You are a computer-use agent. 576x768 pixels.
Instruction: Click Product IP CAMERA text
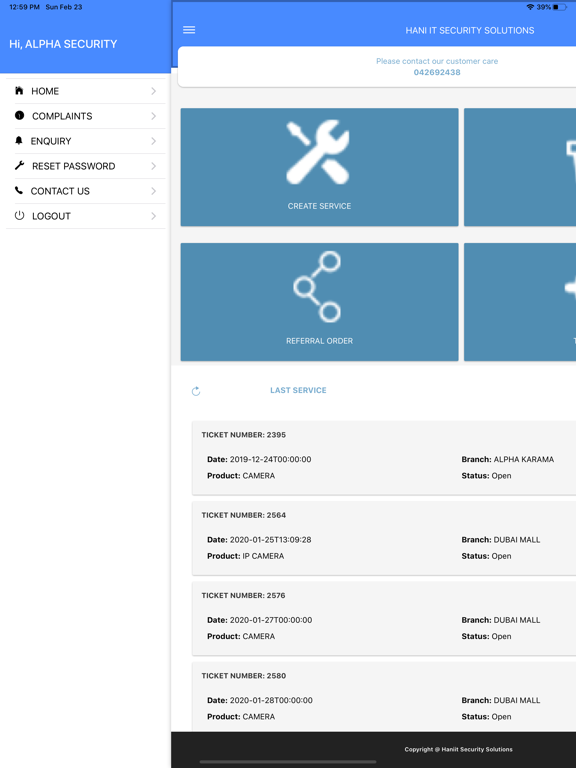245,556
